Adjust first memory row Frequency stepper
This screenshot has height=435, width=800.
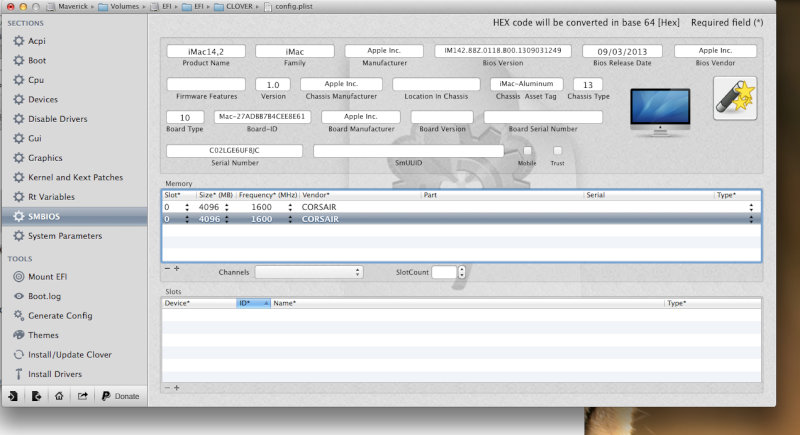290,207
